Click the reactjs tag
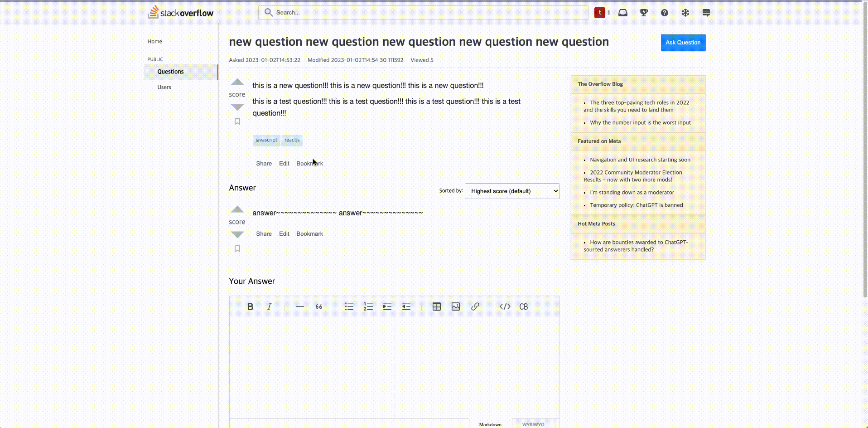 (292, 140)
